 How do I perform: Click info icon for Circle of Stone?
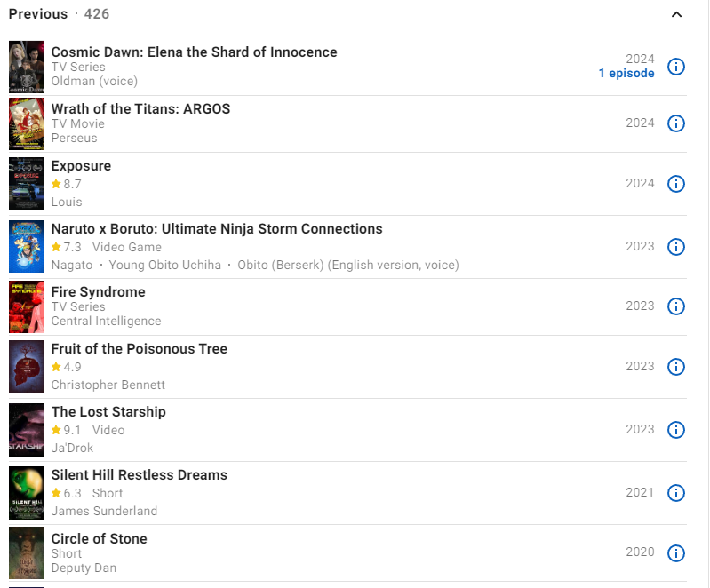coord(676,552)
